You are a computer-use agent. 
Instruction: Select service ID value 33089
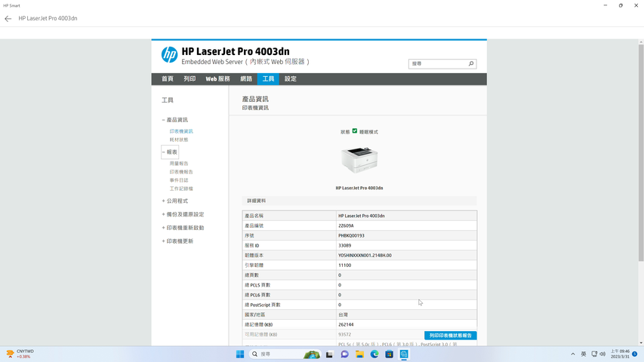tap(344, 245)
